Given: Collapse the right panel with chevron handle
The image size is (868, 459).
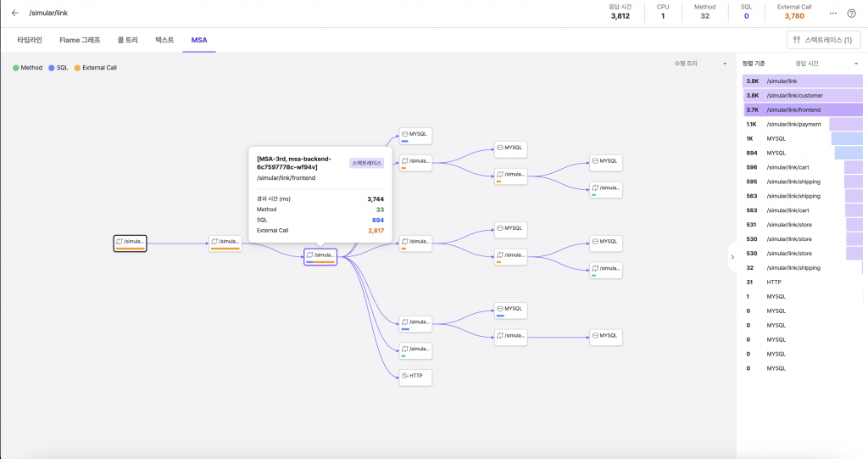Looking at the screenshot, I should pos(732,256).
